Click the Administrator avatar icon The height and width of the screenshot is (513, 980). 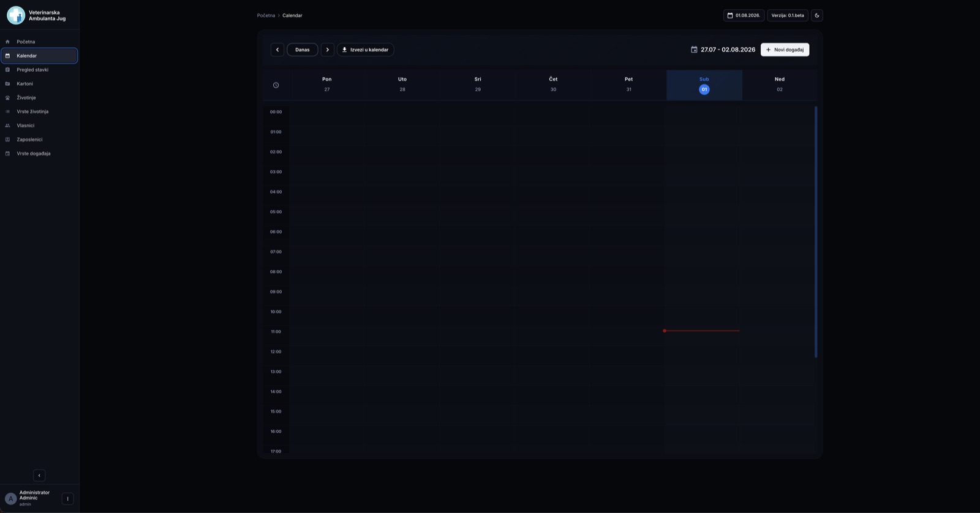[x=10, y=499]
